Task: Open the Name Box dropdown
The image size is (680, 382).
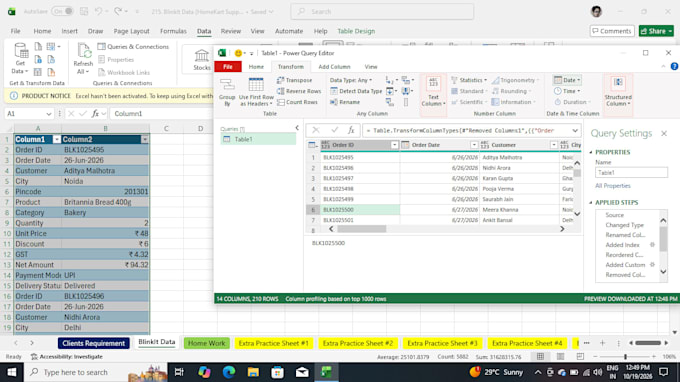Action: coord(48,114)
